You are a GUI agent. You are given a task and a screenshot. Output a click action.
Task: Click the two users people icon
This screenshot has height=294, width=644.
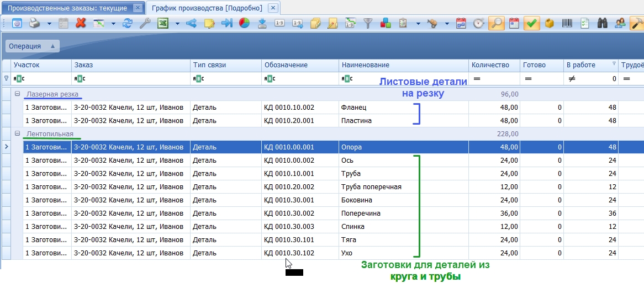(x=620, y=24)
